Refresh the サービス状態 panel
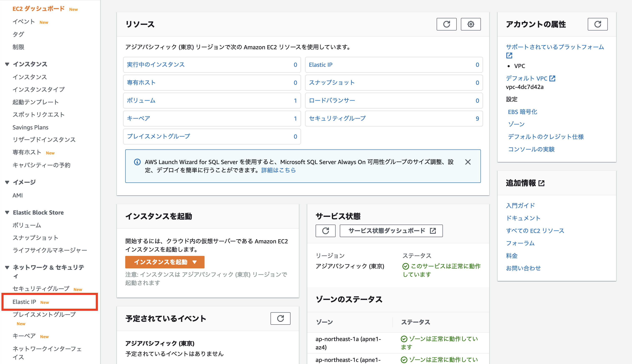Screen dimensions: 632x364 [326, 231]
